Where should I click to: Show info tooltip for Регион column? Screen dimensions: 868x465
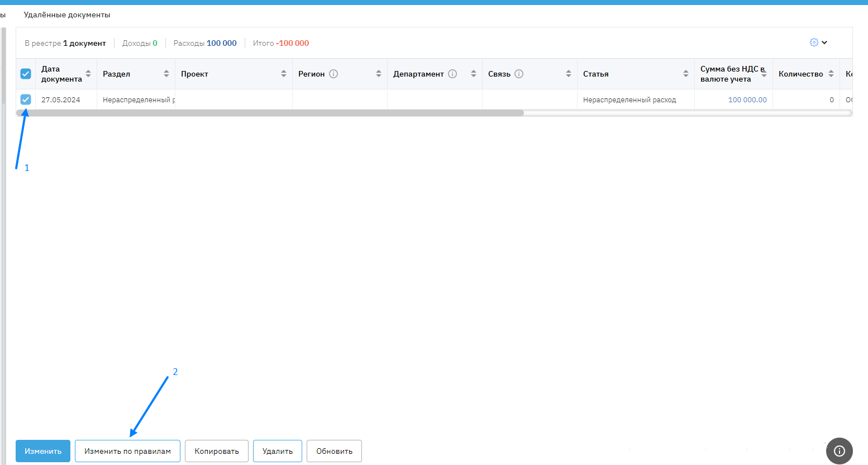pyautogui.click(x=333, y=74)
